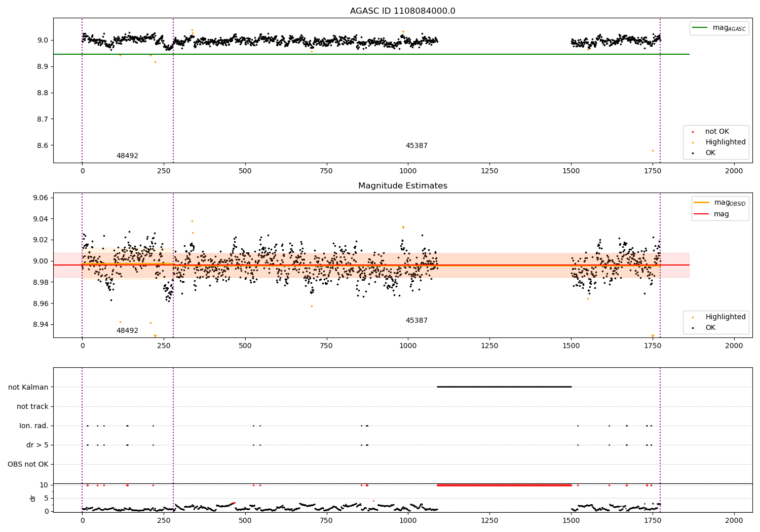The height and width of the screenshot is (532, 760).
Task: Click orange line sample beside mag OBSID legend
Action: [x=701, y=203]
